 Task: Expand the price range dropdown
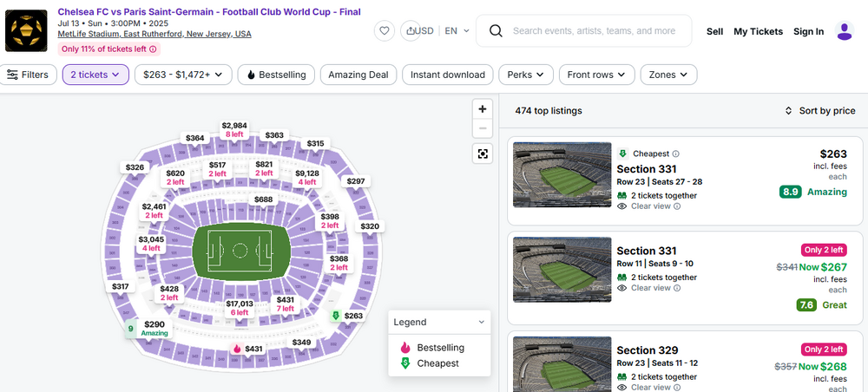(183, 75)
